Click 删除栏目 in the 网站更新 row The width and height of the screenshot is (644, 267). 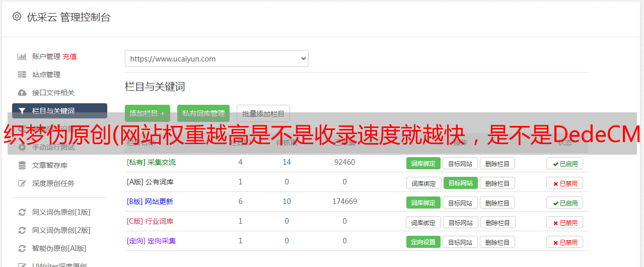(x=497, y=203)
